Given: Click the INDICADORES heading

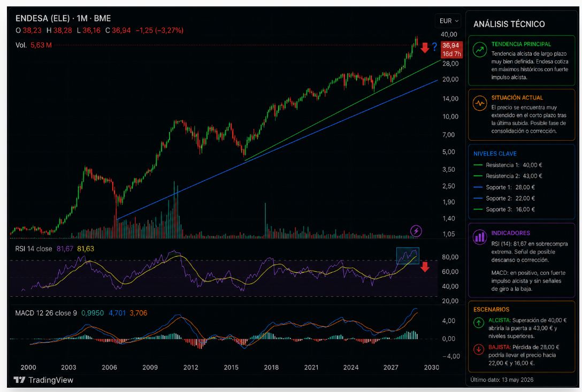Looking at the screenshot, I should coord(510,233).
